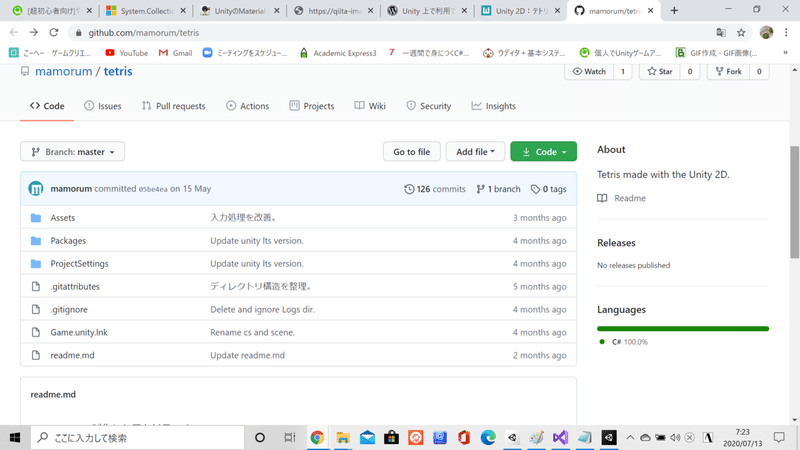
Task: Click the green C# language bar
Action: (x=683, y=329)
